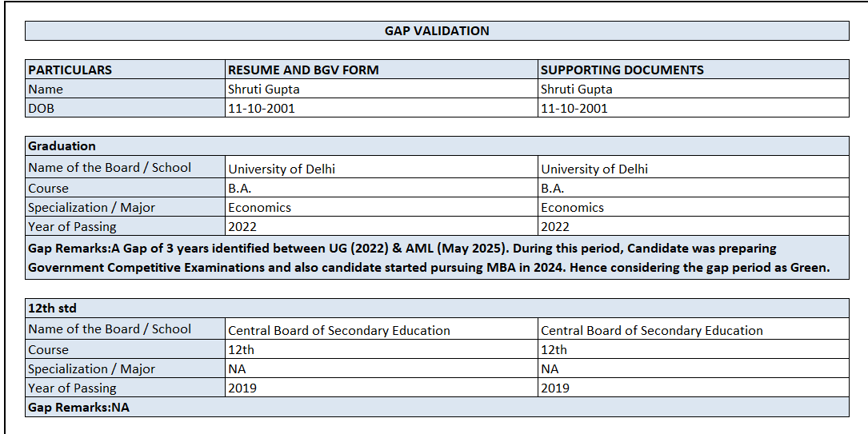Click DOB value under Resume column

(x=262, y=108)
